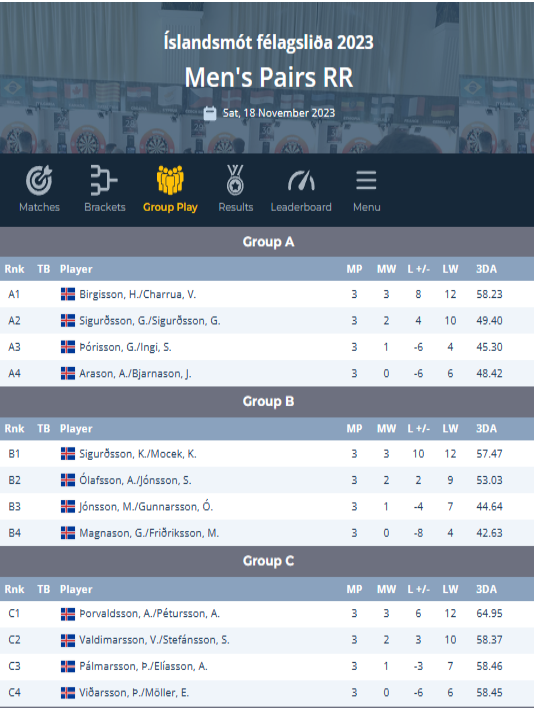Select the Group Play people icon
This screenshot has width=534, height=708.
click(x=170, y=180)
